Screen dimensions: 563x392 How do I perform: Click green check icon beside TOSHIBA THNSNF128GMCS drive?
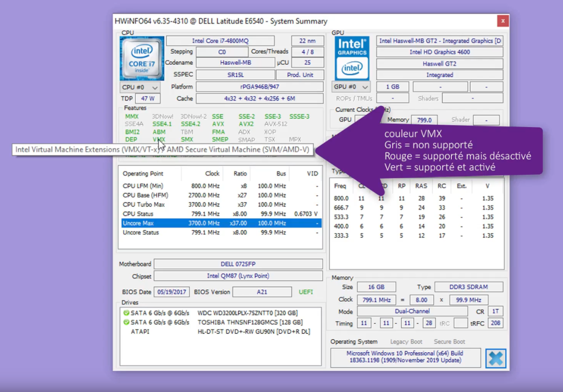tap(126, 322)
